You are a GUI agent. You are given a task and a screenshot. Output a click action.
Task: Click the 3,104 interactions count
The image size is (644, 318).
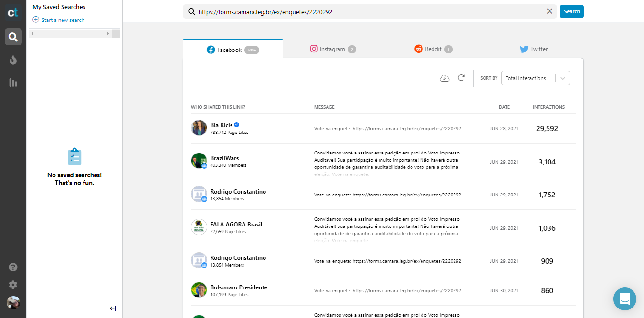click(x=547, y=162)
